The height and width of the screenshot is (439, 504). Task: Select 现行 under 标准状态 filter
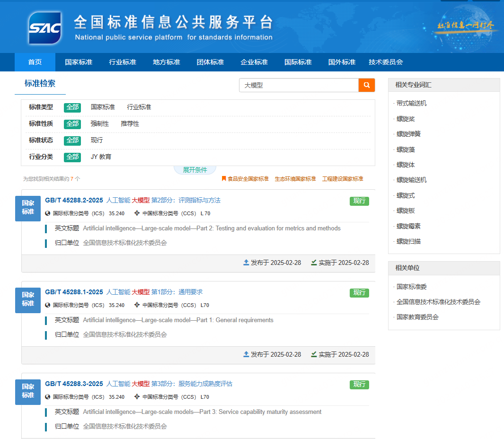(97, 140)
